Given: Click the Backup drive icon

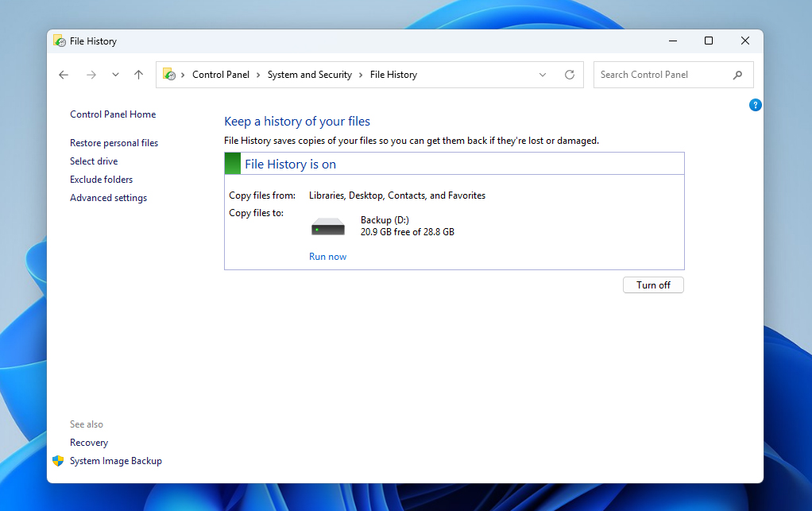Looking at the screenshot, I should click(x=327, y=225).
